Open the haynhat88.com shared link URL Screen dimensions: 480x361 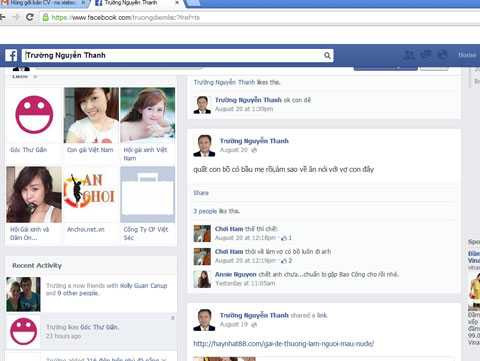(x=284, y=344)
